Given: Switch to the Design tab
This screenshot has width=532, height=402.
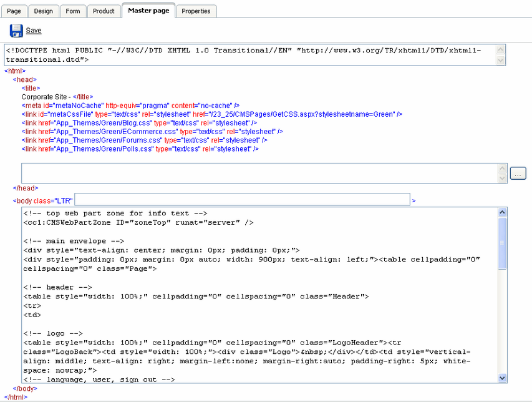Looking at the screenshot, I should coord(44,11).
